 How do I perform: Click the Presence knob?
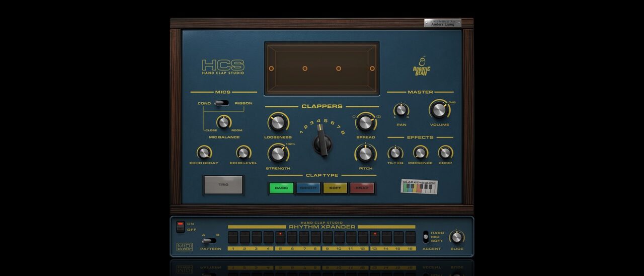[x=420, y=152]
